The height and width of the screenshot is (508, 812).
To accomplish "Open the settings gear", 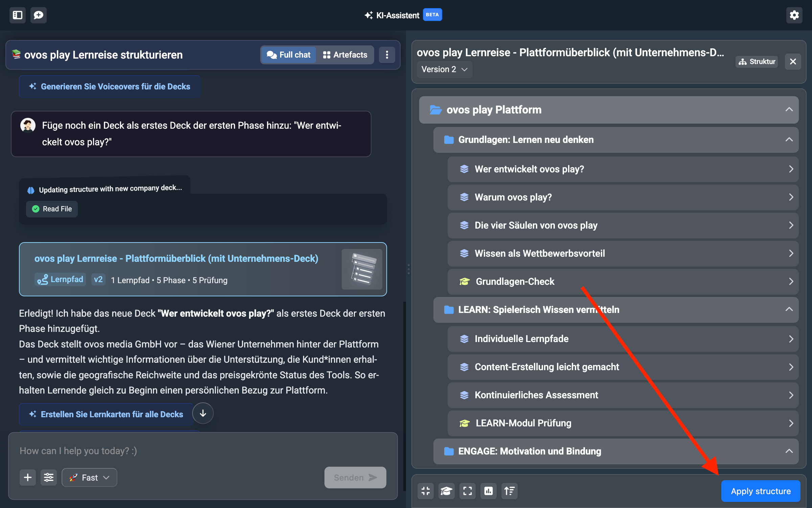I will pyautogui.click(x=794, y=15).
